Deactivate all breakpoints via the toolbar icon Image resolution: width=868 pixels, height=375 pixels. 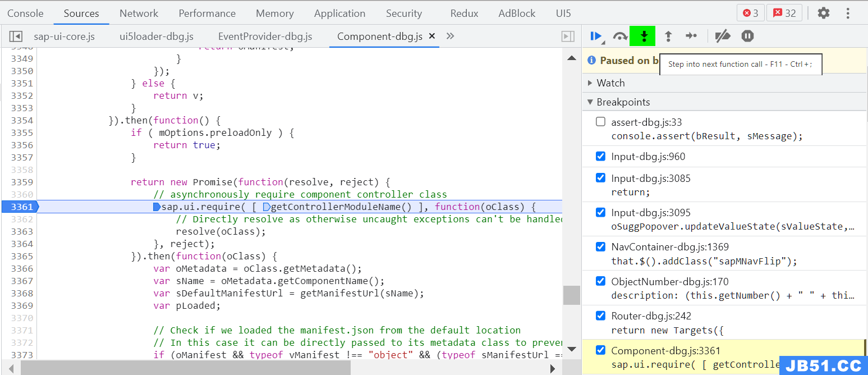point(722,36)
